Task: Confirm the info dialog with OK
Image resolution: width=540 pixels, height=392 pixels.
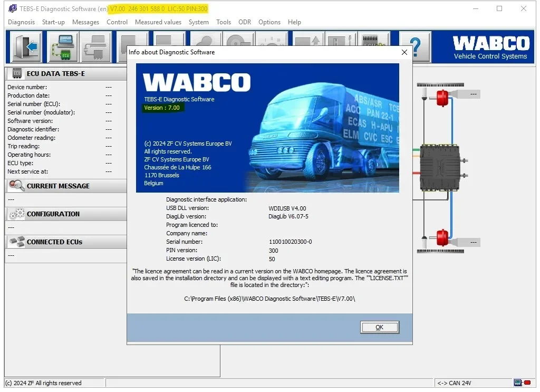Action: 379,327
